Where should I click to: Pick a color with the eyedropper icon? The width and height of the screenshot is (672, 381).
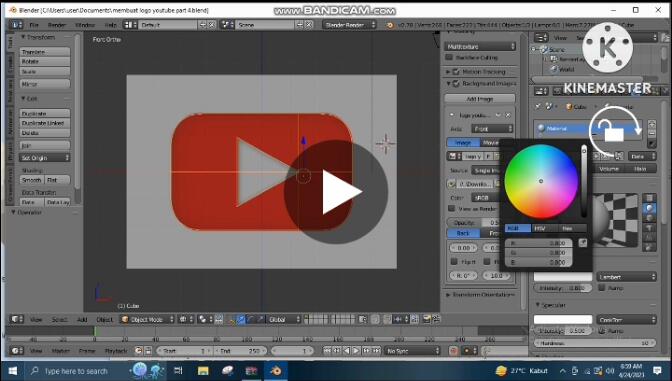tap(582, 243)
